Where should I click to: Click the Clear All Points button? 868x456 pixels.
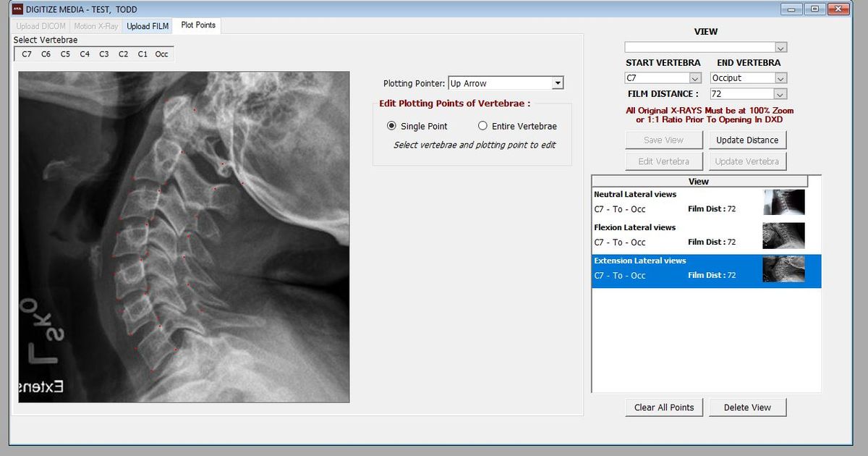(x=663, y=408)
